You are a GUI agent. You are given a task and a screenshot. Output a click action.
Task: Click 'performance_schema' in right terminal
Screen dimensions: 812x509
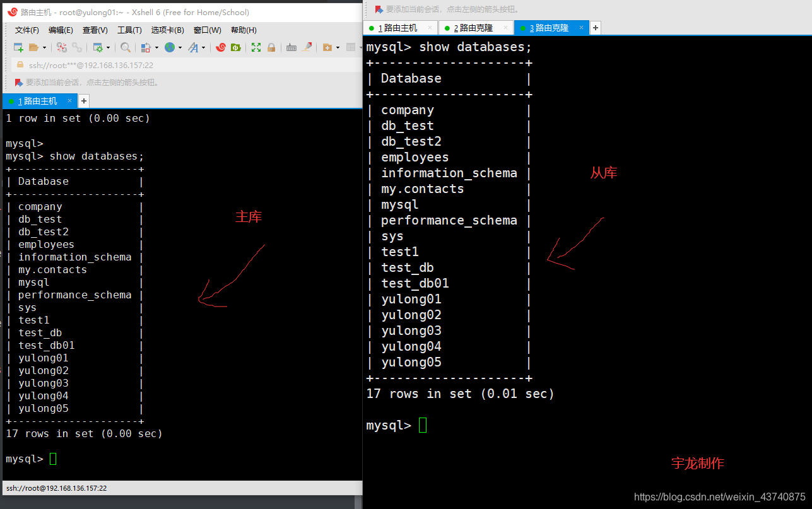coord(449,220)
